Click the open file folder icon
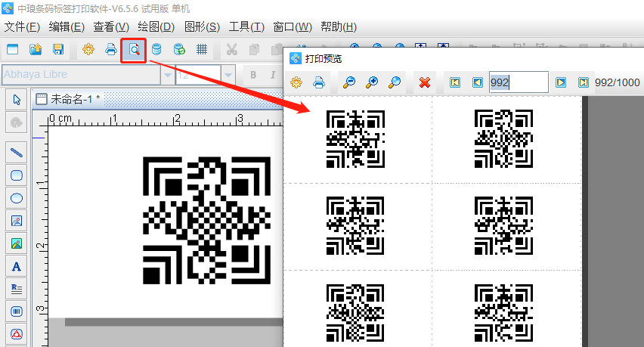This screenshot has height=347, width=644. [x=36, y=50]
